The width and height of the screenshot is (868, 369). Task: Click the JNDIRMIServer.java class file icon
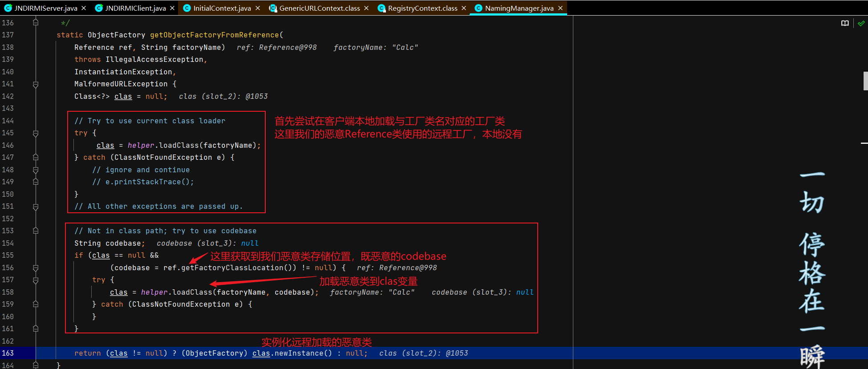click(x=8, y=8)
